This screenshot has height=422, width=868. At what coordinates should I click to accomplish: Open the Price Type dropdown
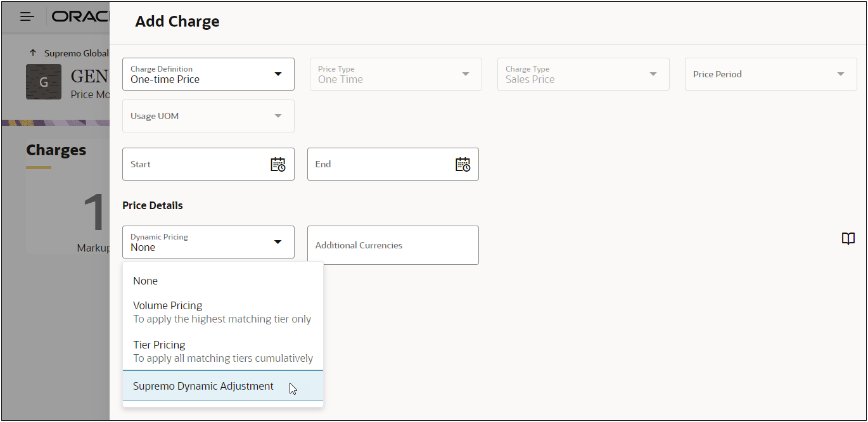pyautogui.click(x=465, y=74)
